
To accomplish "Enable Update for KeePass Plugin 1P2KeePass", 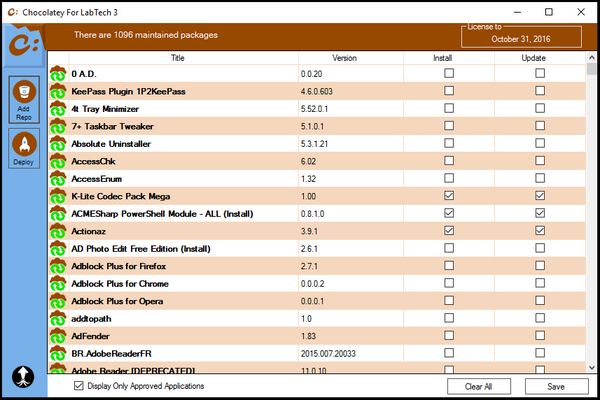I will [540, 91].
